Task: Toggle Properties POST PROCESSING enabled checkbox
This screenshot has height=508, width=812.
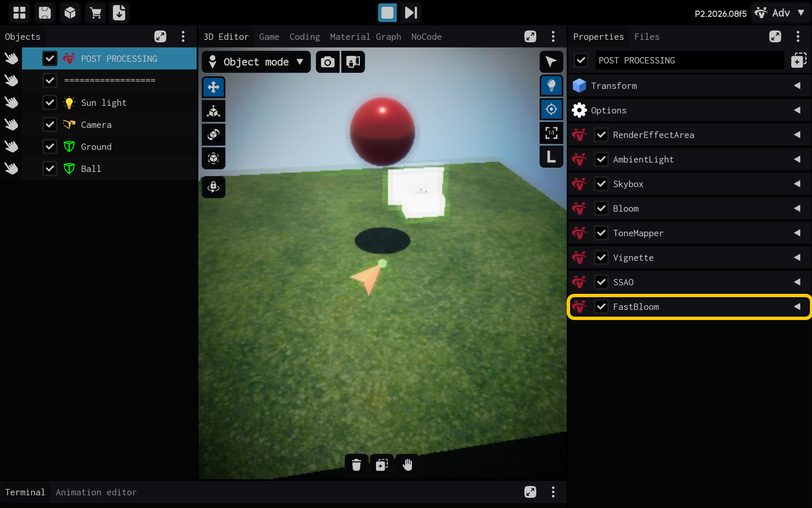Action: [x=581, y=60]
